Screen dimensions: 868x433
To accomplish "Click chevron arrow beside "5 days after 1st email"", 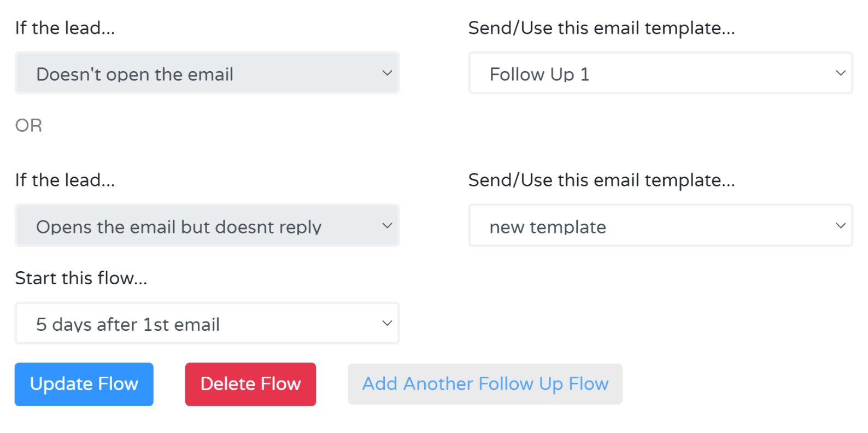I will 387,324.
